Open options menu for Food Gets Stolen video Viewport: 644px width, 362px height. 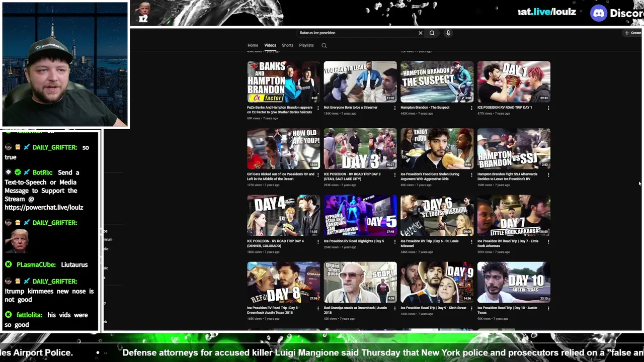471,174
